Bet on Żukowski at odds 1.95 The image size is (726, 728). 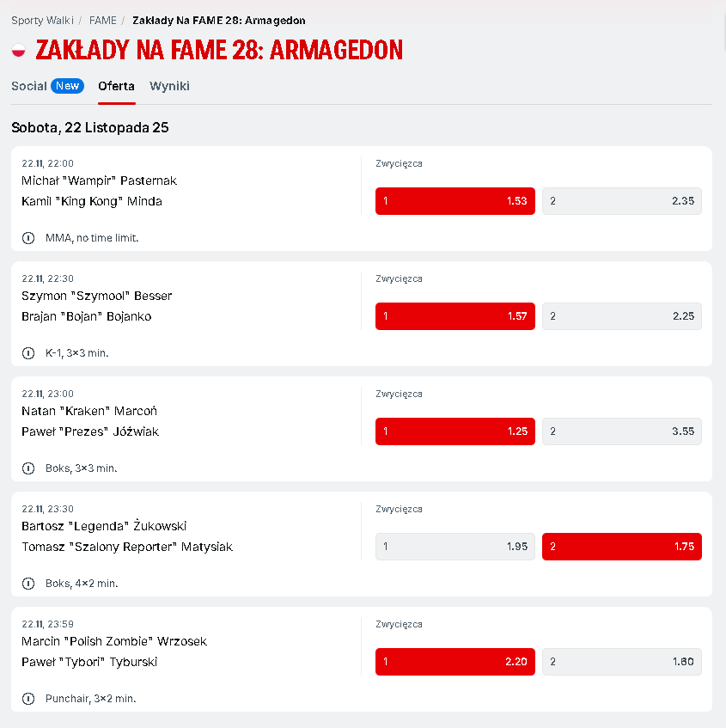[x=455, y=547]
